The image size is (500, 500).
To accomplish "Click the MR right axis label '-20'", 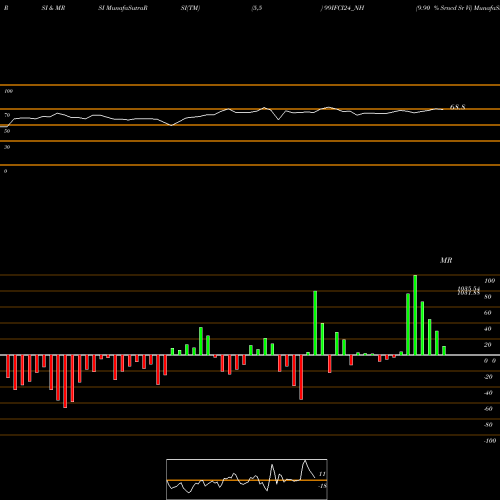I will [488, 377].
